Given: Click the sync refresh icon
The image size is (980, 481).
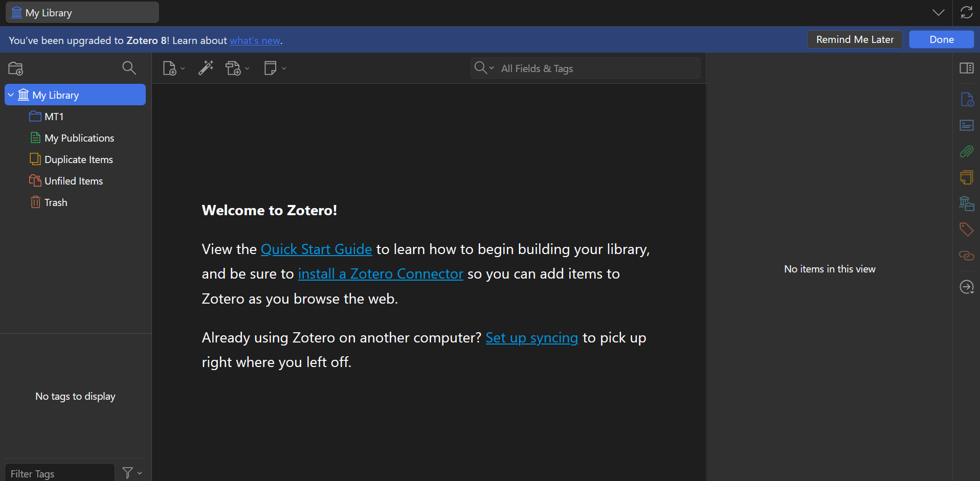Looking at the screenshot, I should [966, 12].
